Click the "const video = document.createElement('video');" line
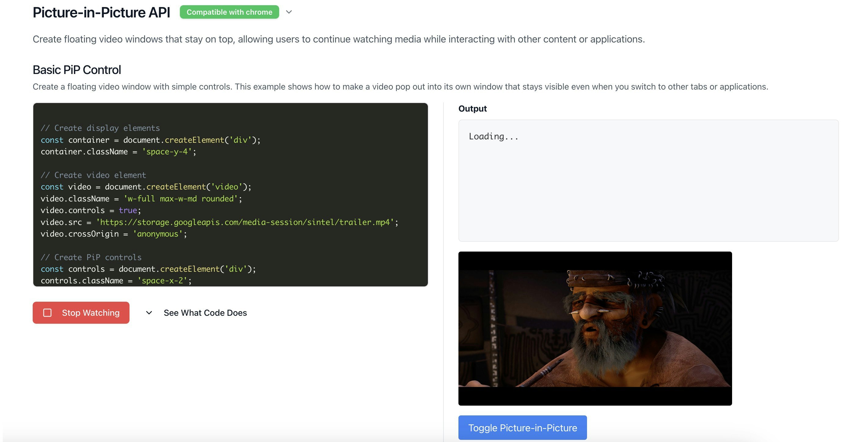Screen dimensions: 868x442 coord(146,187)
